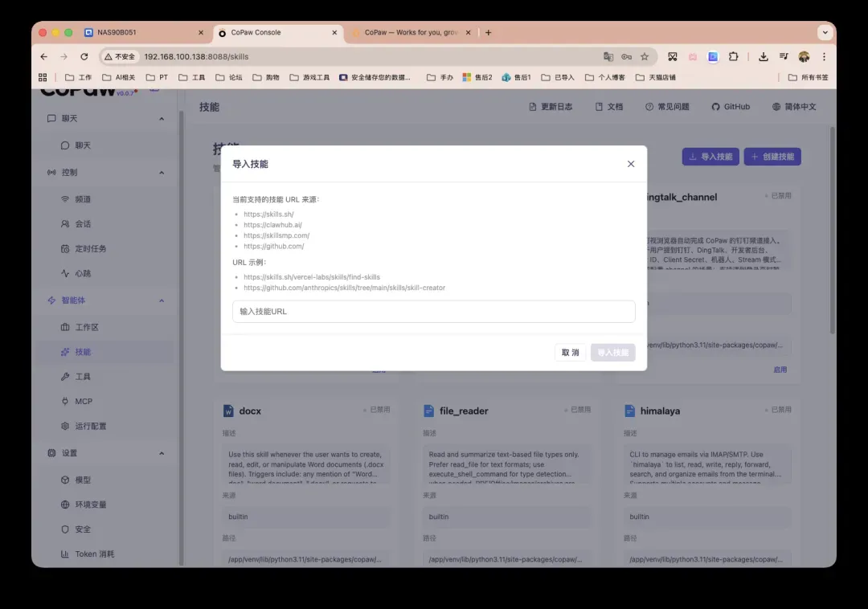Collapse the 聊天 sidebar section
The width and height of the screenshot is (868, 609).
[162, 119]
